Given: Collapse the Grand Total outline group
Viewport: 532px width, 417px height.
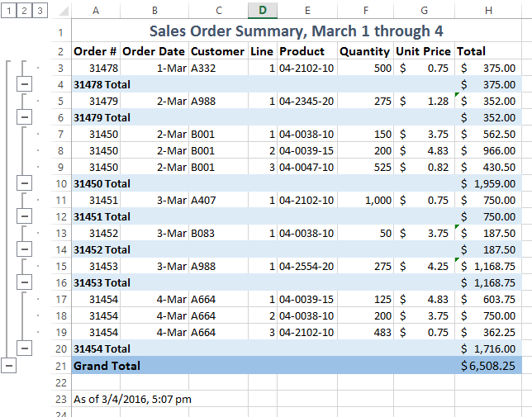Looking at the screenshot, I should 7,365.
